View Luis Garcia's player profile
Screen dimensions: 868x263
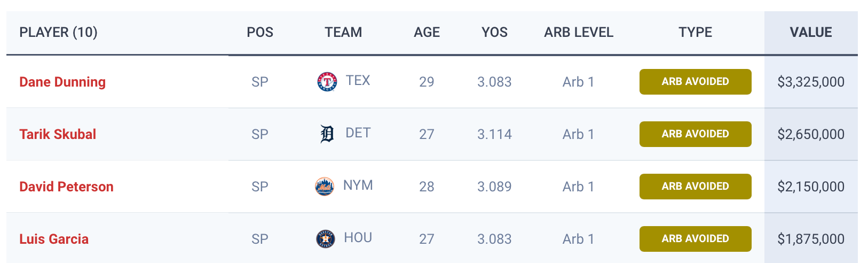[54, 239]
